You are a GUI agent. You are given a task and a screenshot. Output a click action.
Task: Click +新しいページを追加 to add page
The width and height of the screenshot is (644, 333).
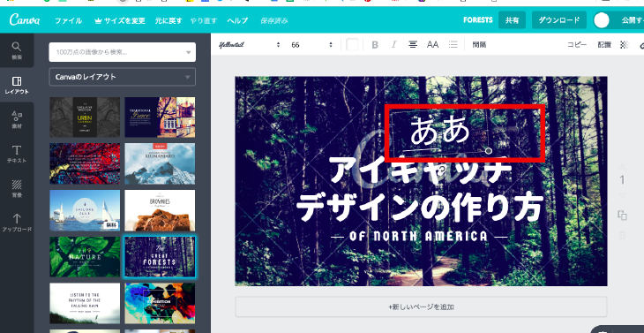(421, 307)
